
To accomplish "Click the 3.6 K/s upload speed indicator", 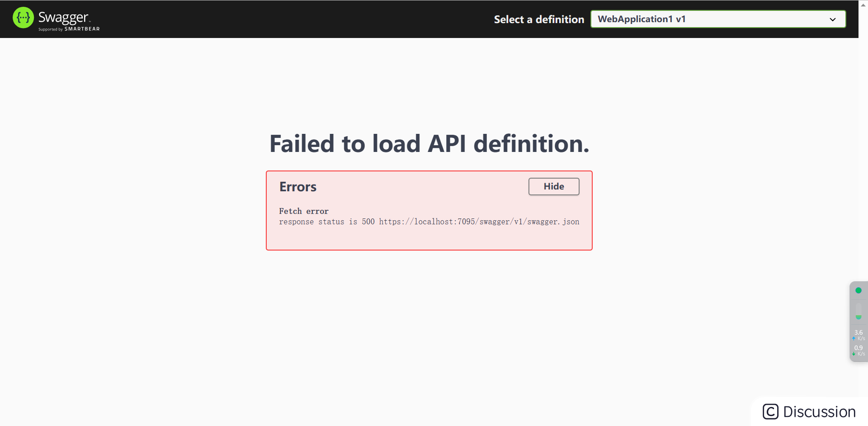I will (859, 335).
